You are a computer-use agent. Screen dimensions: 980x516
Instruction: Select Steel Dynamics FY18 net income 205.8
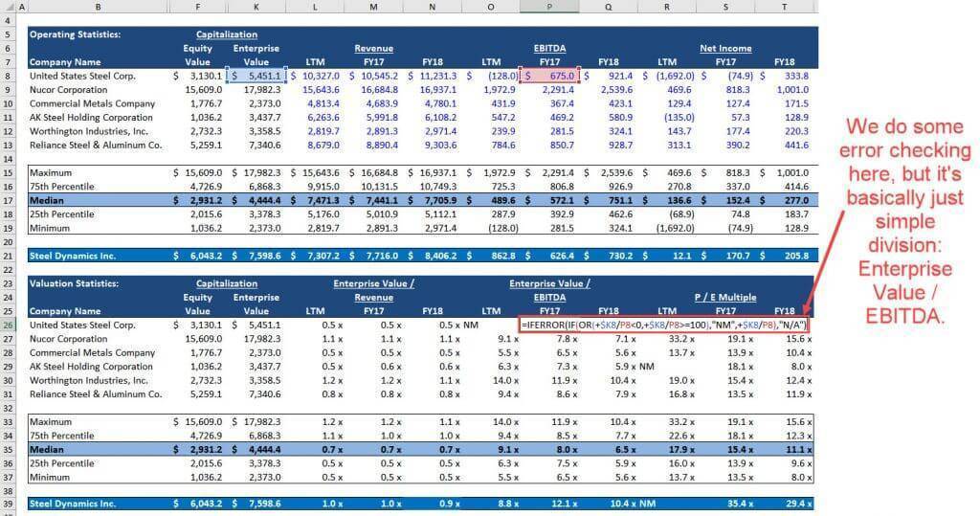pyautogui.click(x=785, y=256)
